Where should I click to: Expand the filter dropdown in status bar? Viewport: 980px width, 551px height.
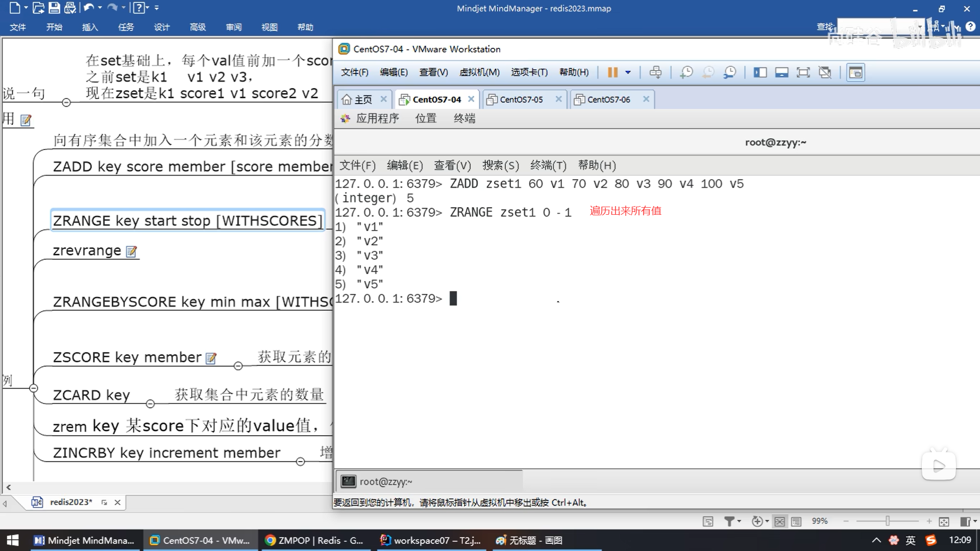pyautogui.click(x=739, y=521)
